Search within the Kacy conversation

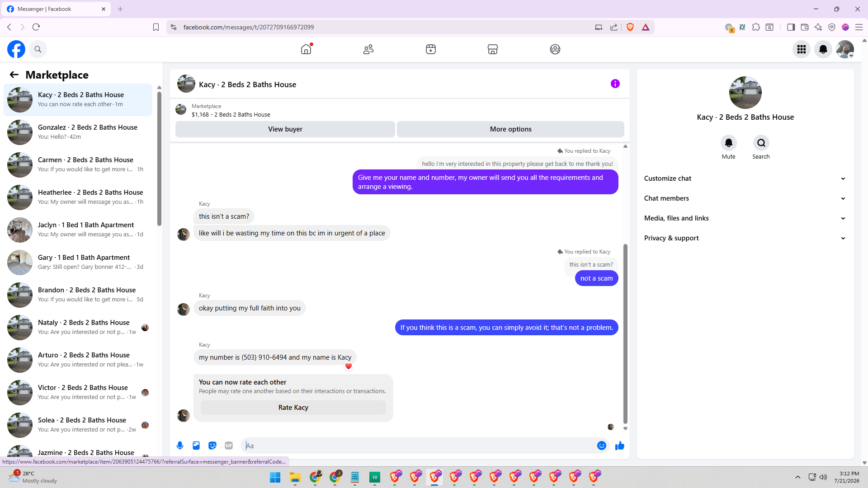pos(761,143)
